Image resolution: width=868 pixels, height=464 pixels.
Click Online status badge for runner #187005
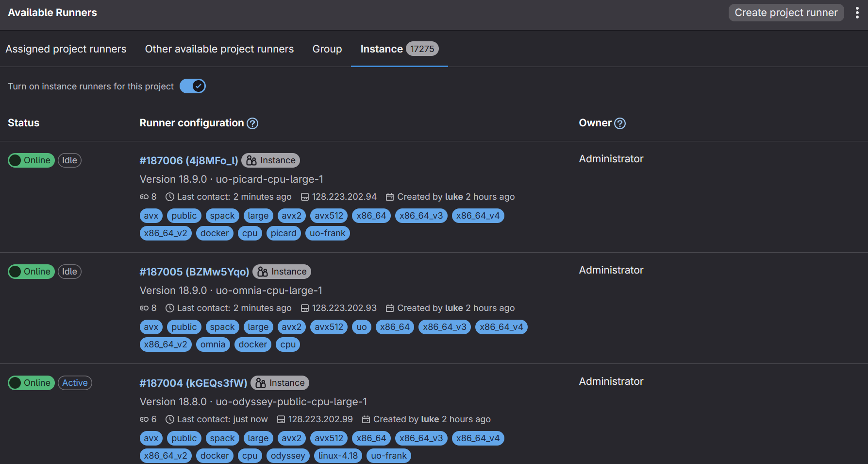31,272
